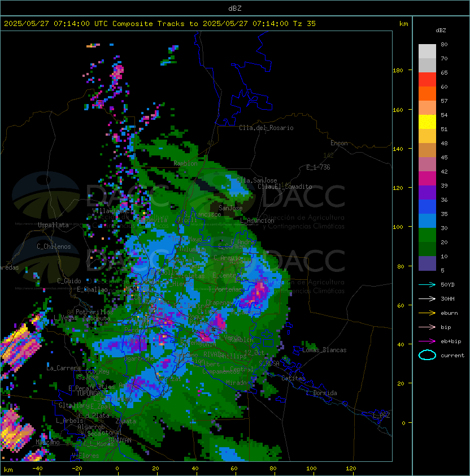Click the E_1-736 map label
Viewport: 470px width, 476px height.
click(318, 167)
